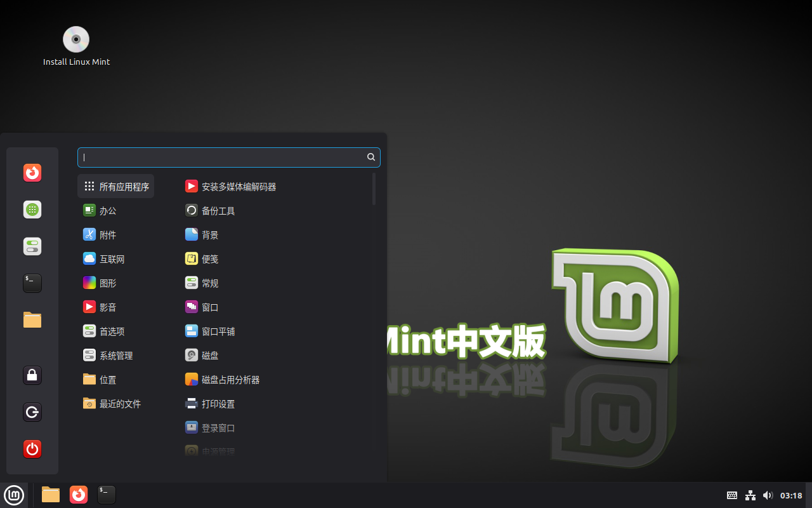Viewport: 812px width, 508px height.
Task: Open the network connection tray icon
Action: point(750,495)
